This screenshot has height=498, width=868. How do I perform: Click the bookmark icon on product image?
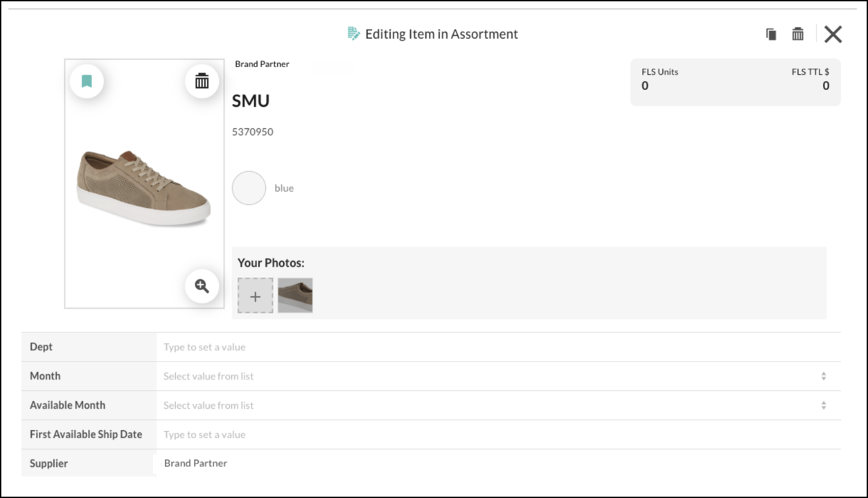(x=87, y=82)
